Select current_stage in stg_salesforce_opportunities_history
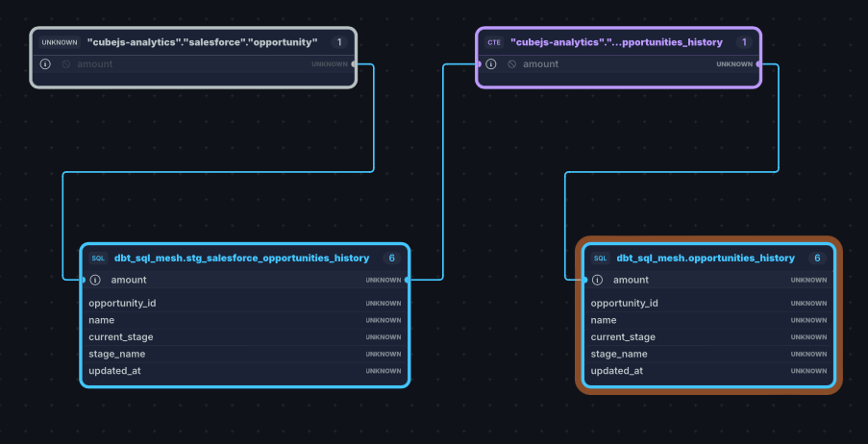This screenshot has width=868, height=444. tap(245, 337)
